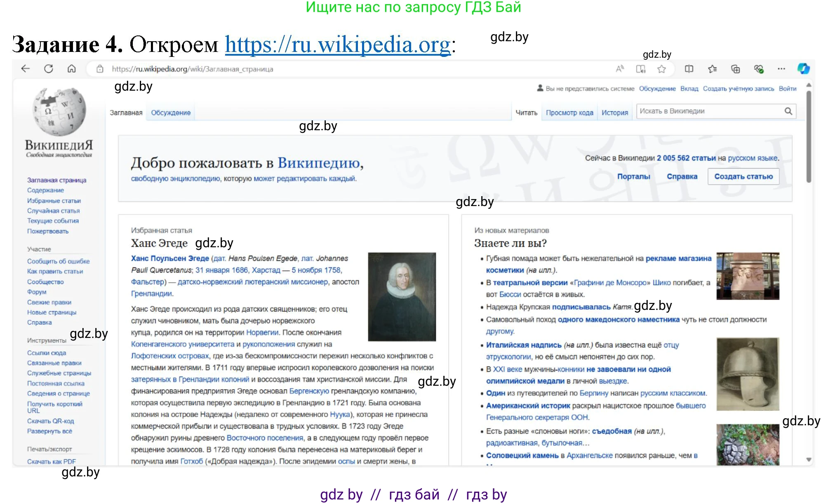Switch to the Обсуждение tab
The image size is (828, 504).
pyautogui.click(x=171, y=113)
